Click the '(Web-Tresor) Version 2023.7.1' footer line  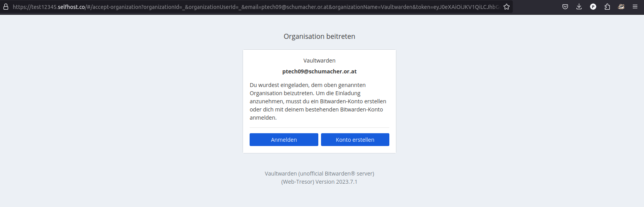(319, 182)
